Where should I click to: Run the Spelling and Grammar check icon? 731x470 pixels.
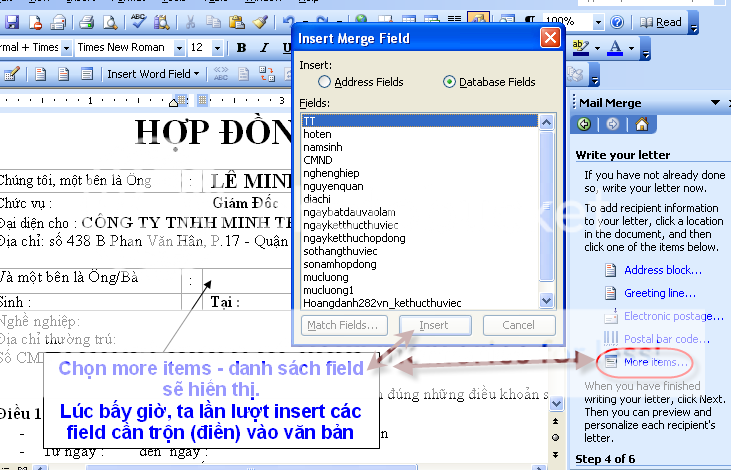click(x=138, y=22)
